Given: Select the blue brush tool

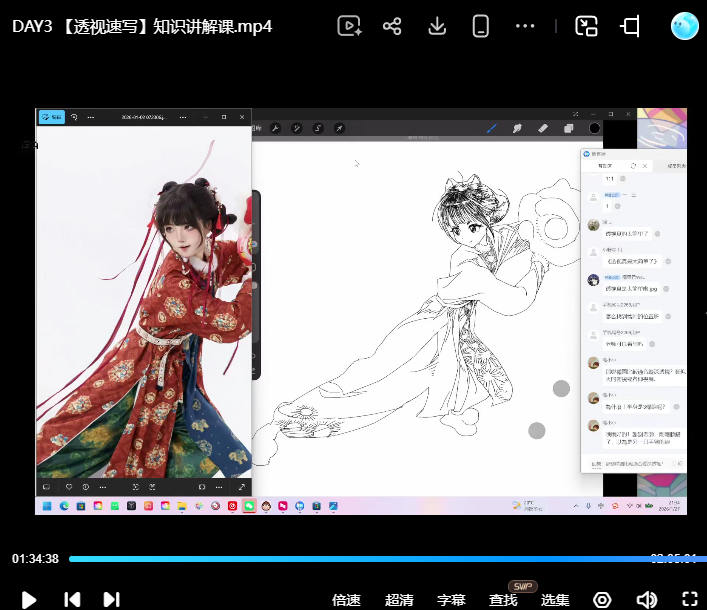Looking at the screenshot, I should tap(491, 128).
